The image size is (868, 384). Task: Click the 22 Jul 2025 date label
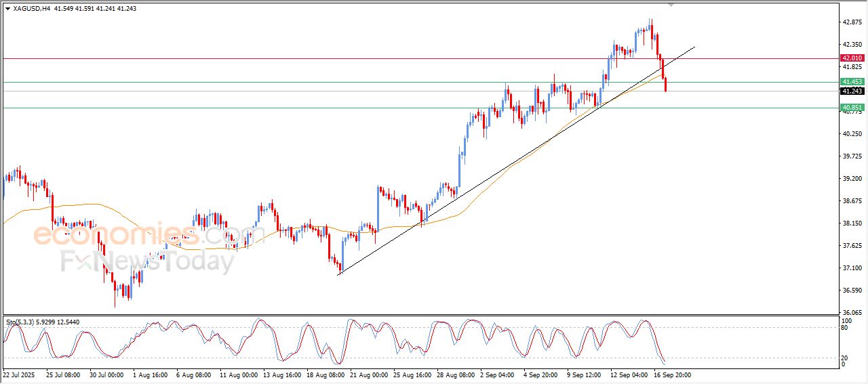(x=19, y=374)
